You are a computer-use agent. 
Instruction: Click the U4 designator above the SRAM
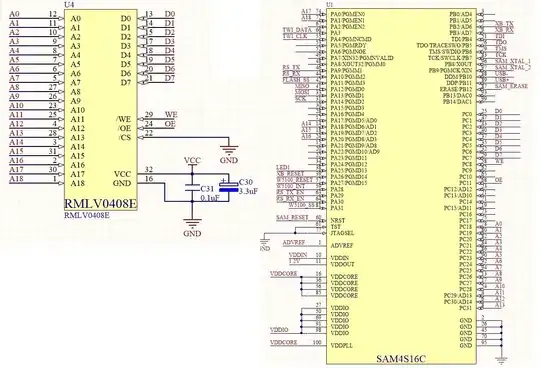click(69, 5)
